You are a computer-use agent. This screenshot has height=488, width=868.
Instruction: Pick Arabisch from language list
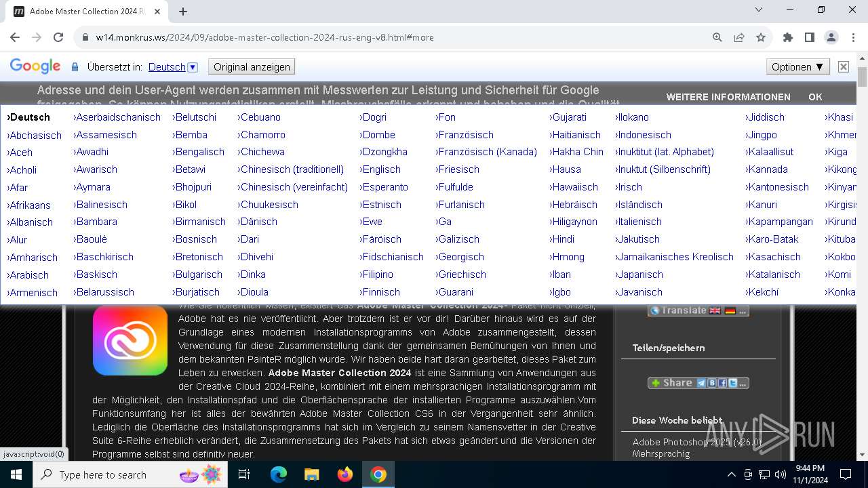(28, 275)
